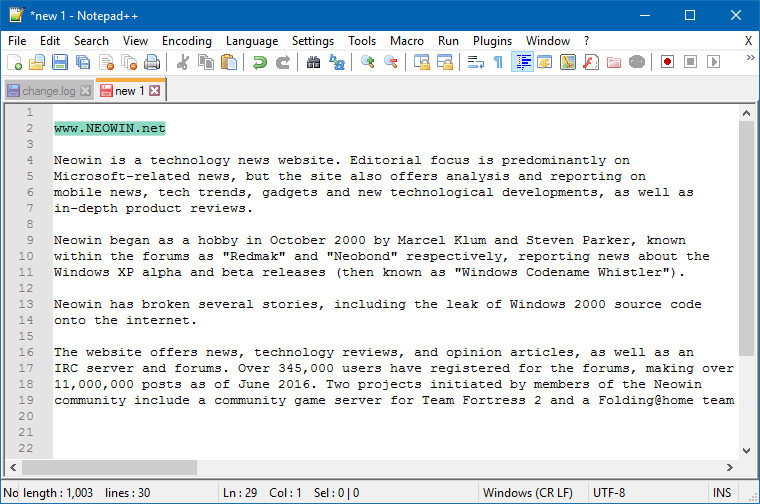Zoom out of the text
760x504 pixels.
pyautogui.click(x=391, y=62)
